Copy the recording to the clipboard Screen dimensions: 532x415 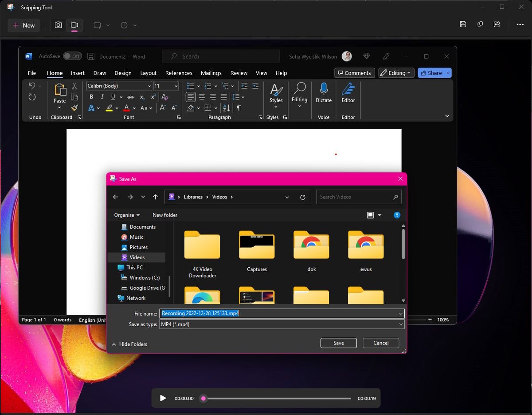pyautogui.click(x=480, y=24)
